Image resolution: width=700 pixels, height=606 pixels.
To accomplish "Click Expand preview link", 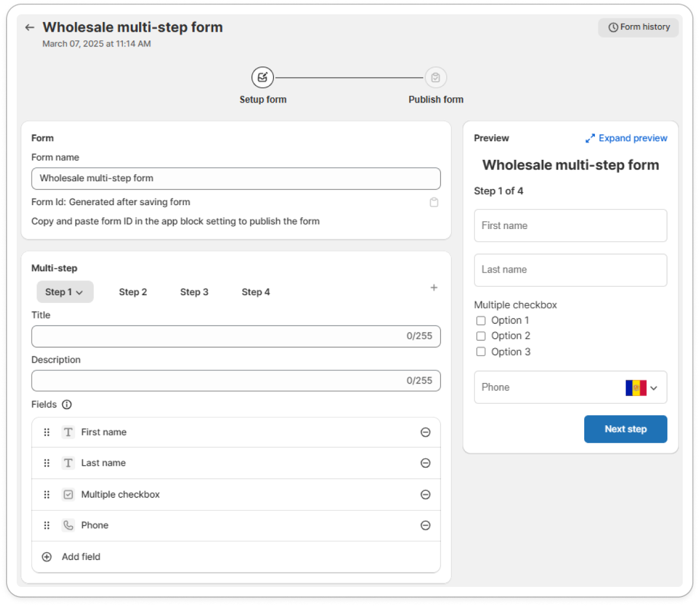I will coord(633,138).
